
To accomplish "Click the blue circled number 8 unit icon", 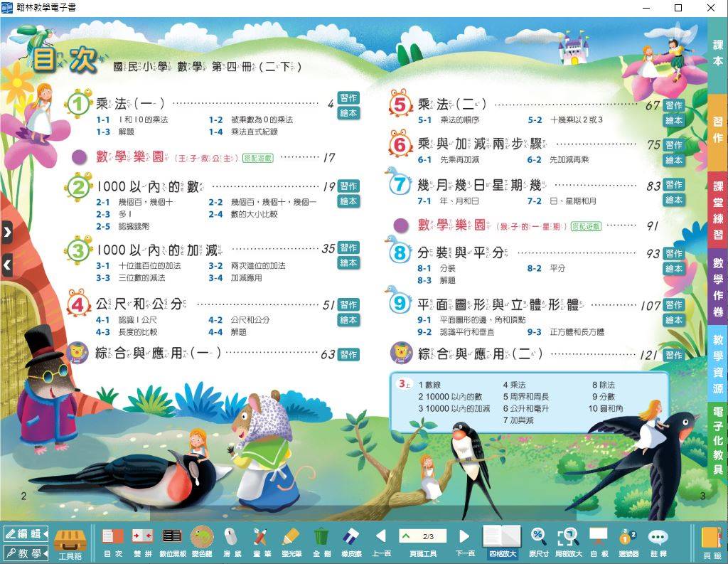I will 400,252.
